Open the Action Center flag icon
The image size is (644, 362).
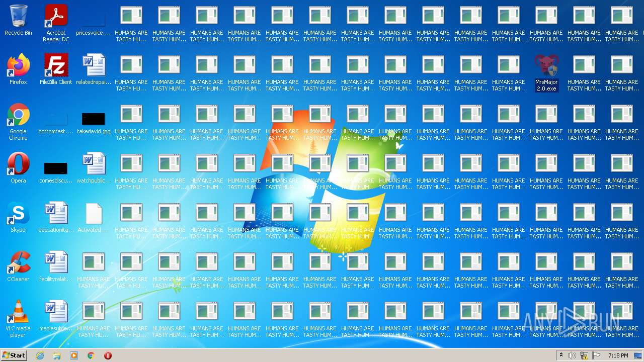[596, 355]
